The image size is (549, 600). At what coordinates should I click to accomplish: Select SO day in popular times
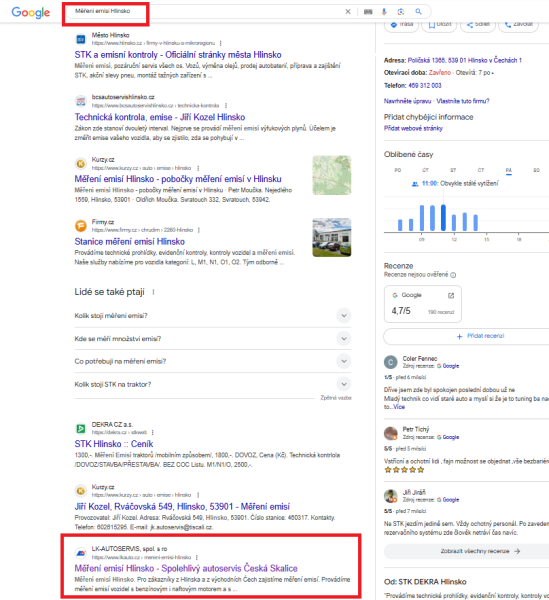(x=536, y=170)
